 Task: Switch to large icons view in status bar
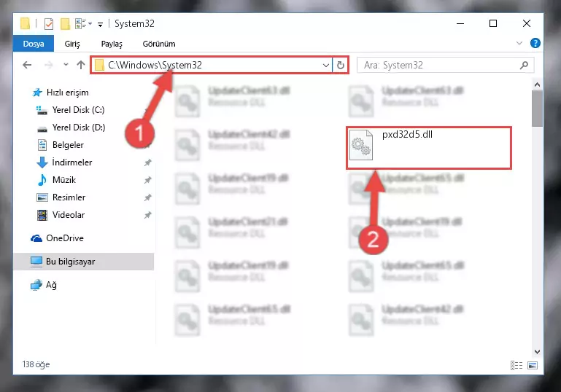[x=533, y=365]
